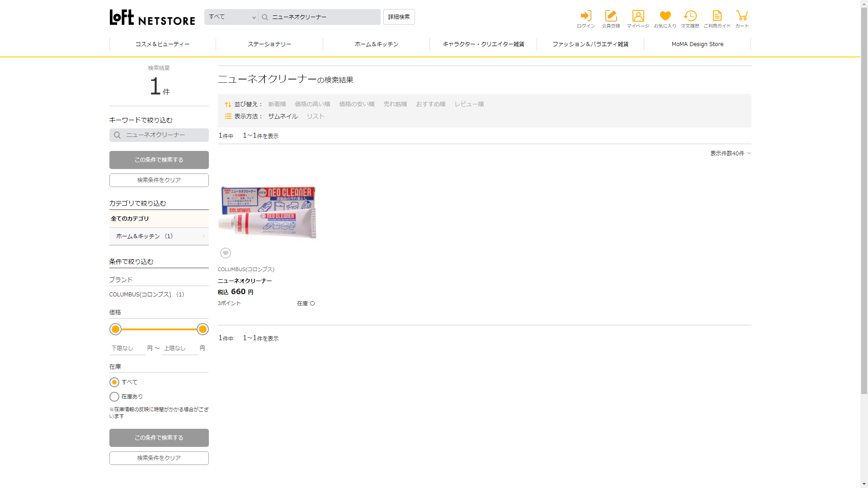Expand ホーム&キッチン category filter
The image size is (868, 488).
159,236
